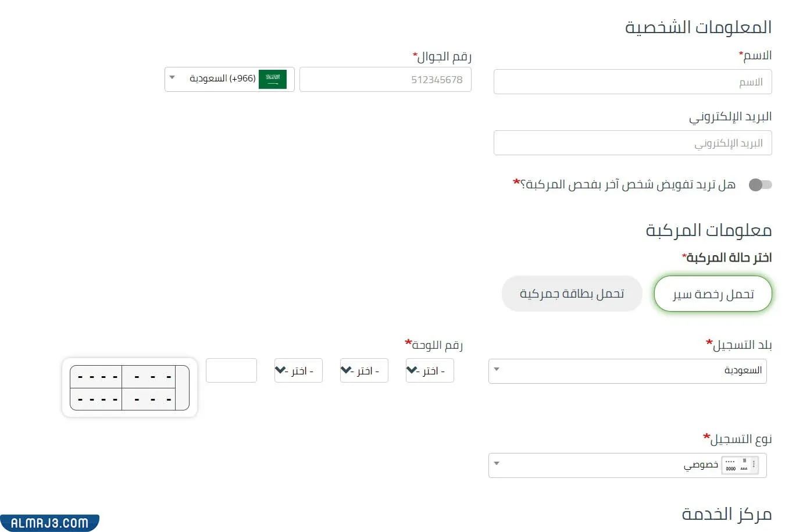Click the plate number preview image
The width and height of the screenshot is (803, 532).
click(129, 387)
